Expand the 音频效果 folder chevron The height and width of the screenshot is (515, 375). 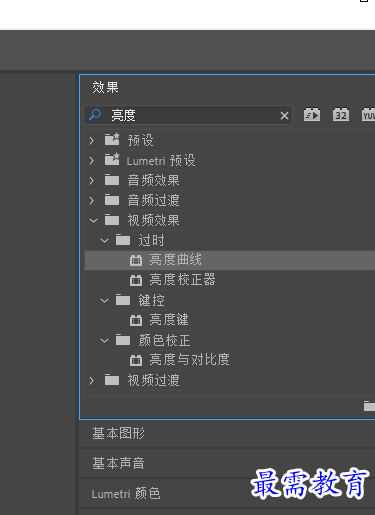[x=92, y=181]
